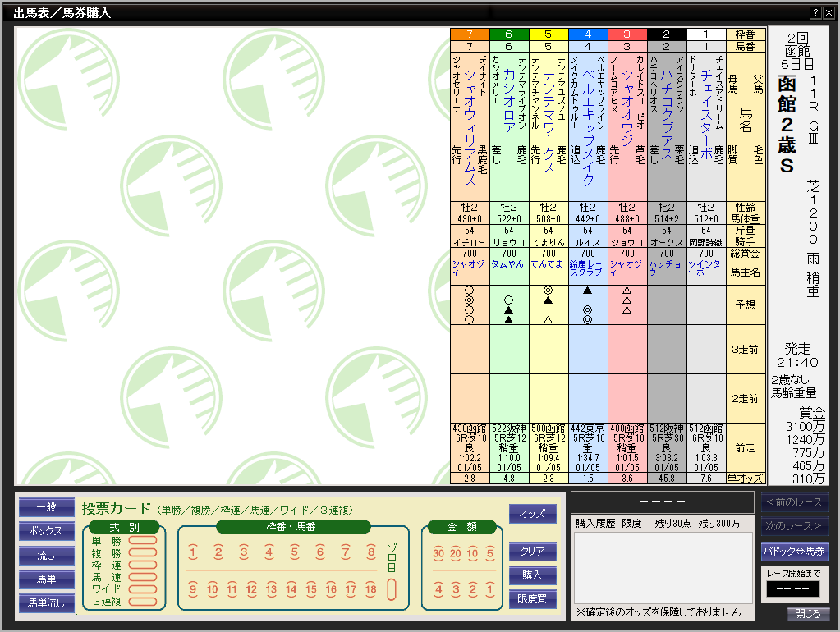Switch to the 流し betting mode
The image size is (840, 632).
47,556
